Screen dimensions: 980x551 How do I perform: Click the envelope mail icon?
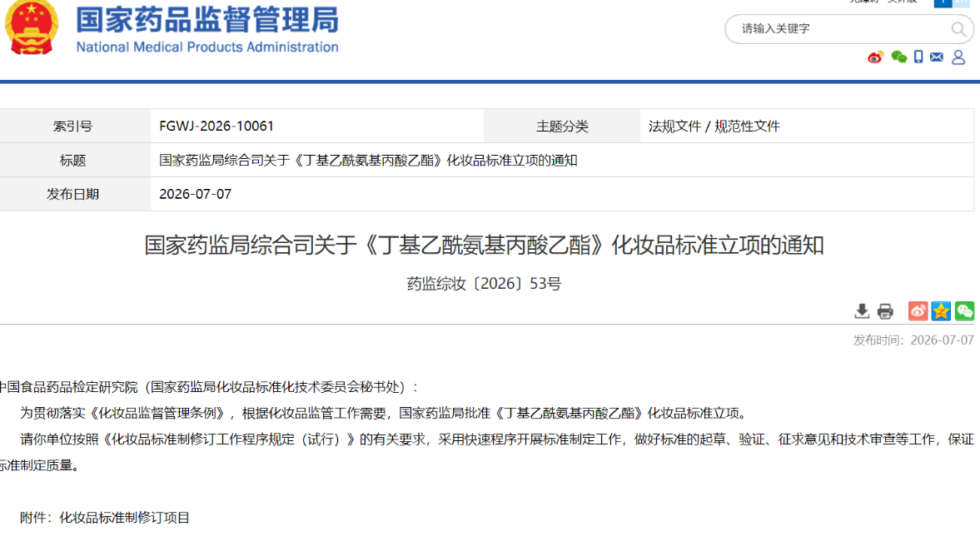click(x=936, y=57)
